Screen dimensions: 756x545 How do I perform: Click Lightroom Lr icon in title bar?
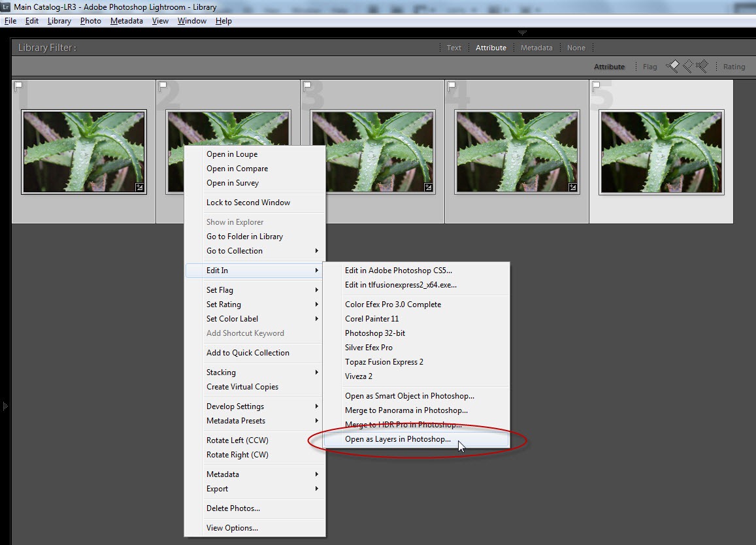click(x=6, y=7)
